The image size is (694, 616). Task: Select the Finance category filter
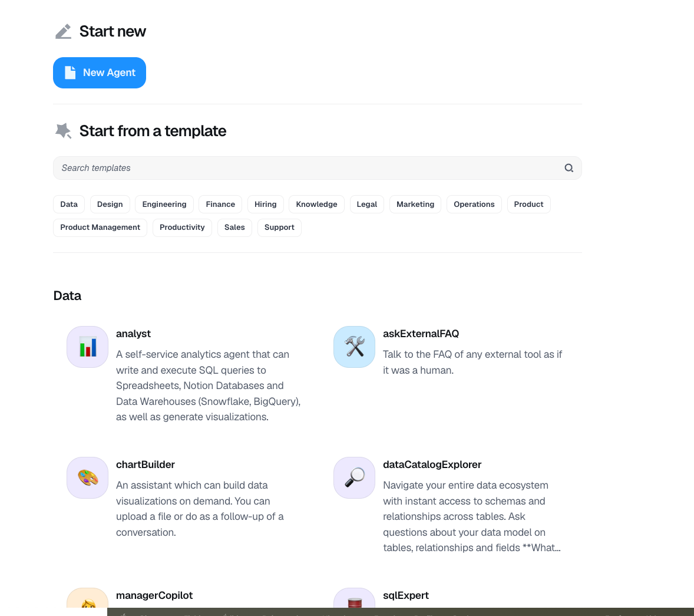[220, 204]
